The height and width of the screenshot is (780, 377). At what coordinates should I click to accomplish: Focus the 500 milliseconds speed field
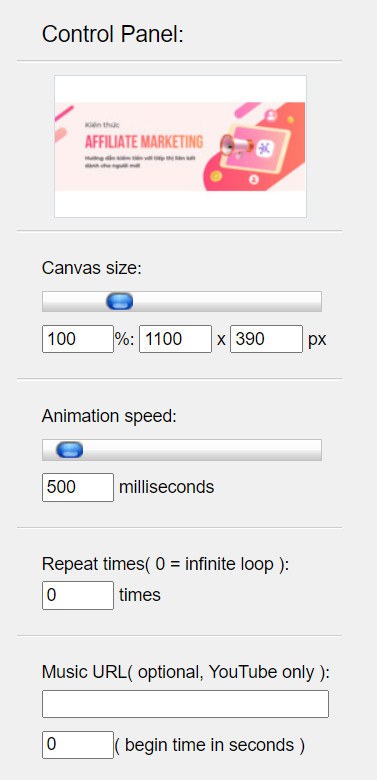(78, 487)
